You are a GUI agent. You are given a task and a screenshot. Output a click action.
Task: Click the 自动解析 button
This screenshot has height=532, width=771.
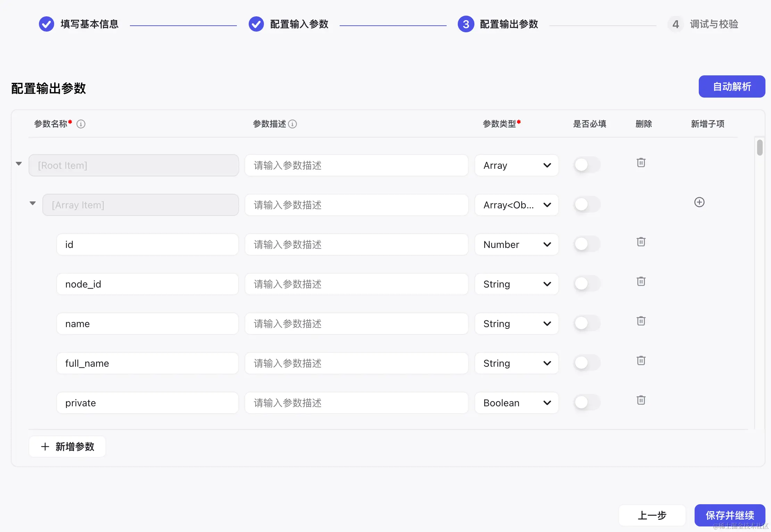pyautogui.click(x=732, y=86)
